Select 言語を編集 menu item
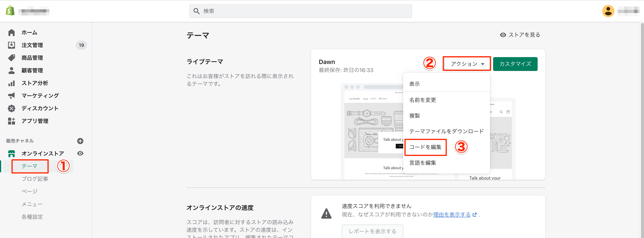This screenshot has height=238, width=644. (446, 163)
